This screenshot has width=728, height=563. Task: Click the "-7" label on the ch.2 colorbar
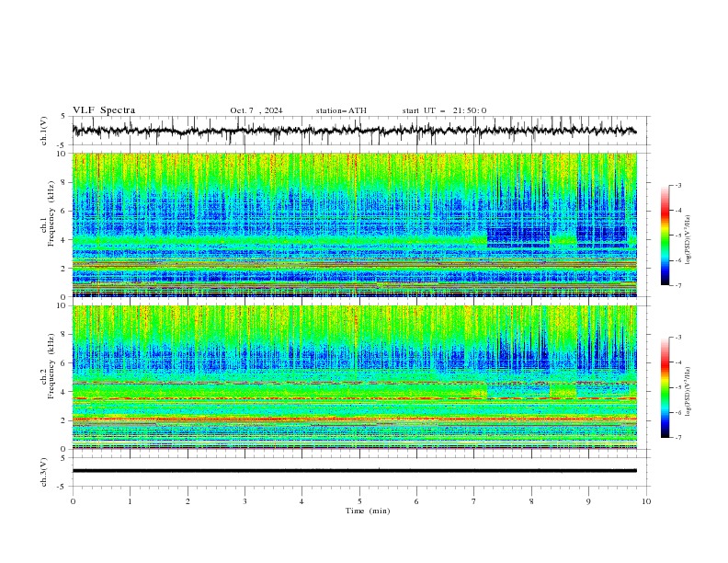pyautogui.click(x=678, y=438)
